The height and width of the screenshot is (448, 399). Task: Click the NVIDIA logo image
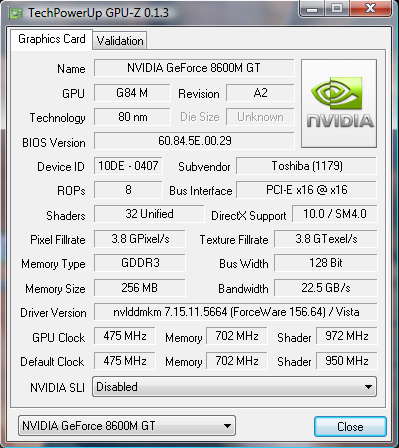click(339, 103)
